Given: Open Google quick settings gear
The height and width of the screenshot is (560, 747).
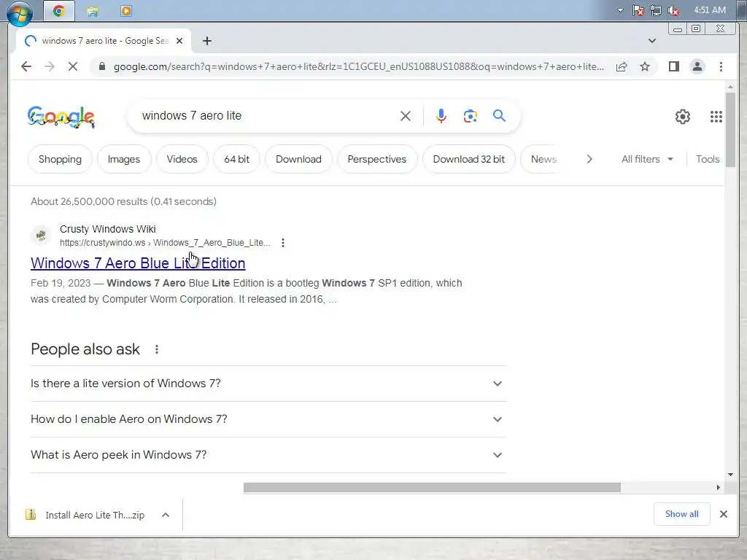Looking at the screenshot, I should [683, 117].
